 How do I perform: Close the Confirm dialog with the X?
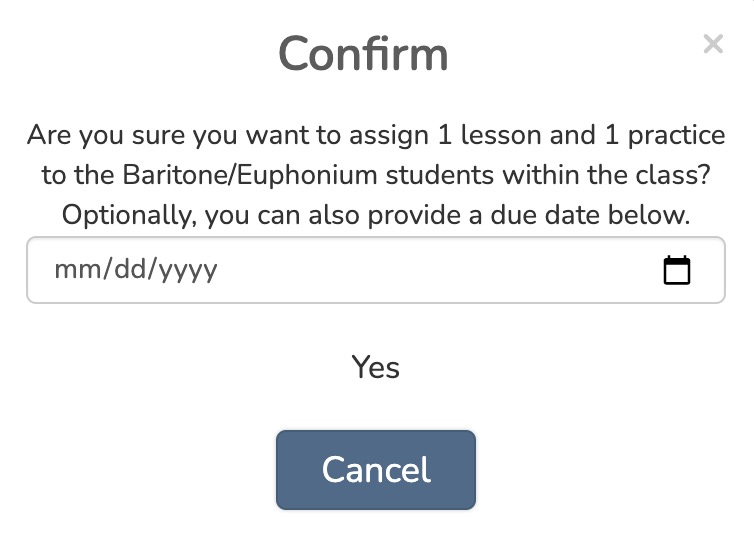point(712,44)
